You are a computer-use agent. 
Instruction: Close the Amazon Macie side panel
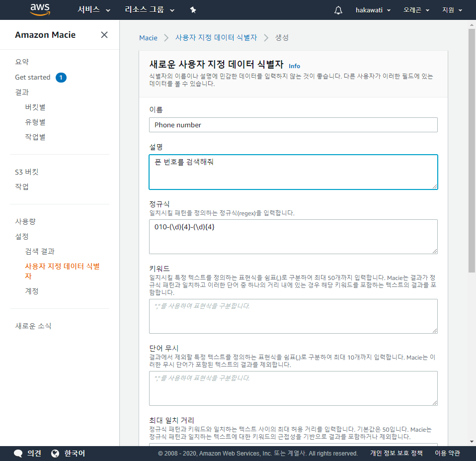(104, 35)
